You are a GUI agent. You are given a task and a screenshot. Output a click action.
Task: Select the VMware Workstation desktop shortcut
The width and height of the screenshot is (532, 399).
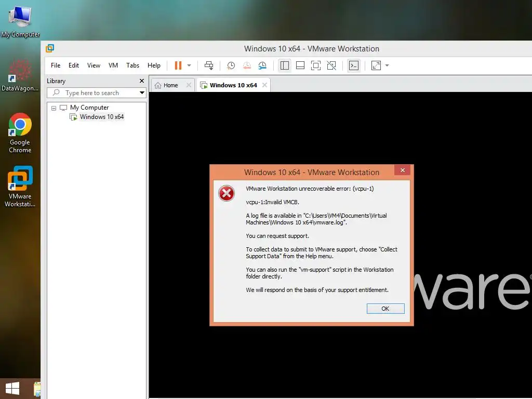(x=20, y=187)
